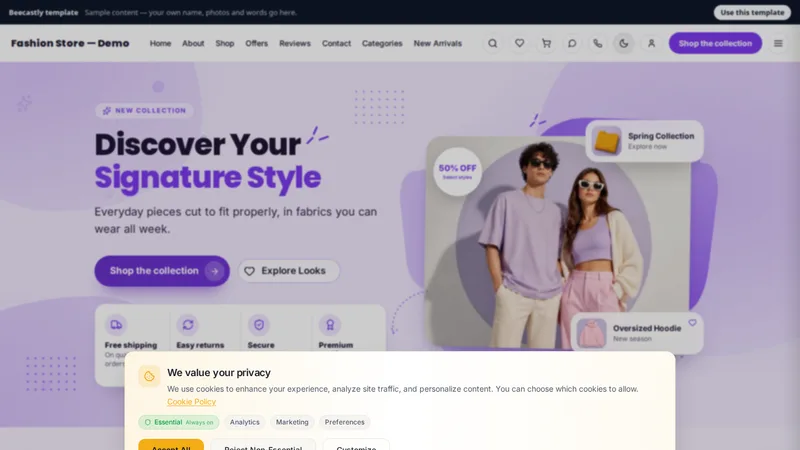
Task: Click the Easy returns refresh icon
Action: (188, 324)
